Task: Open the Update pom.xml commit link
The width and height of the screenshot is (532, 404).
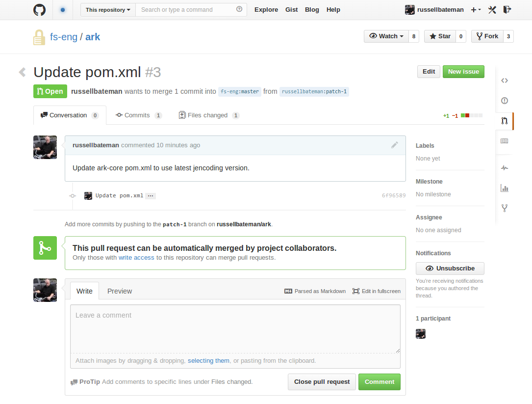Action: (119, 195)
